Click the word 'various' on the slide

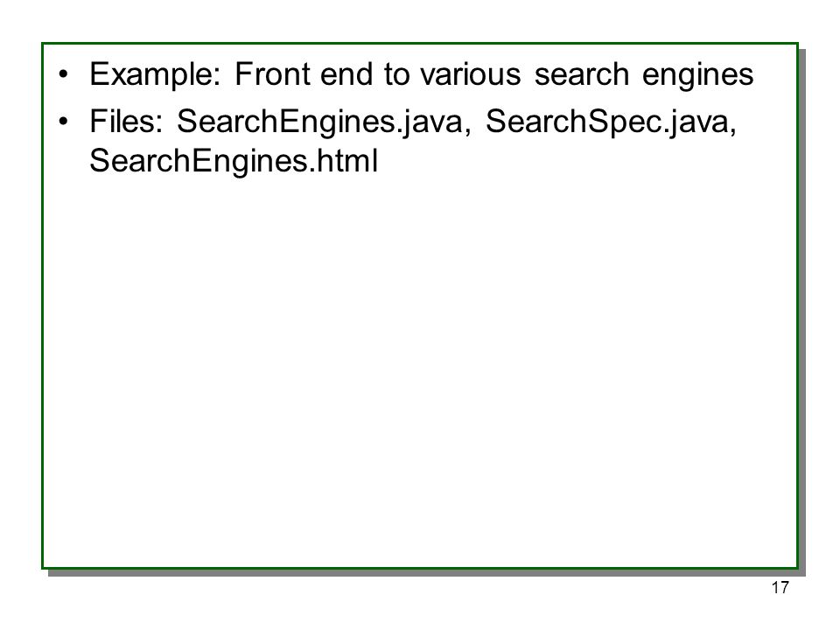pyautogui.click(x=470, y=74)
